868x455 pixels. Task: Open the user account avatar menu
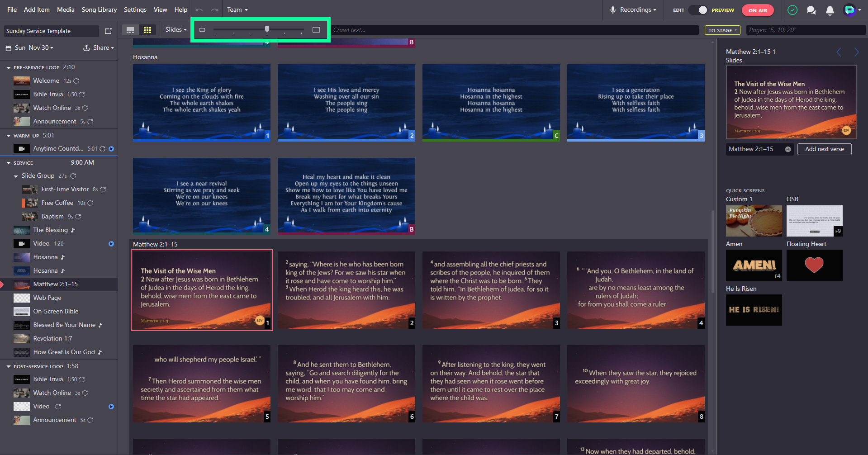852,10
